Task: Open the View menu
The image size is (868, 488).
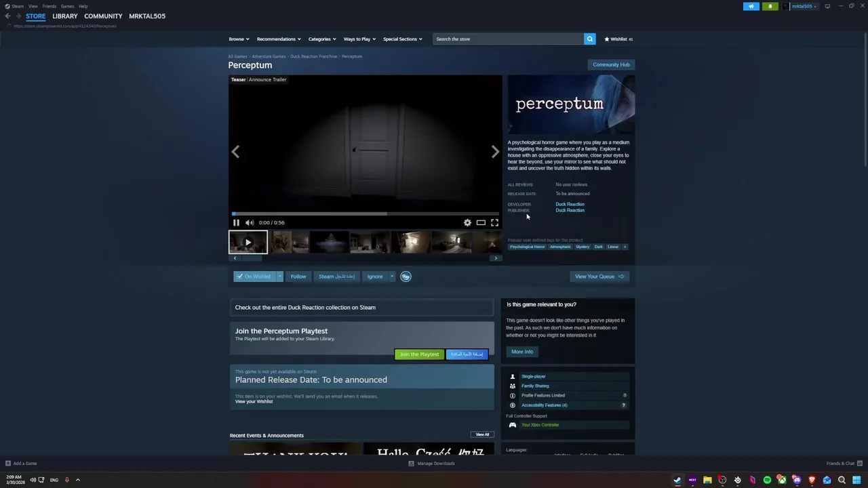Action: pyautogui.click(x=33, y=6)
